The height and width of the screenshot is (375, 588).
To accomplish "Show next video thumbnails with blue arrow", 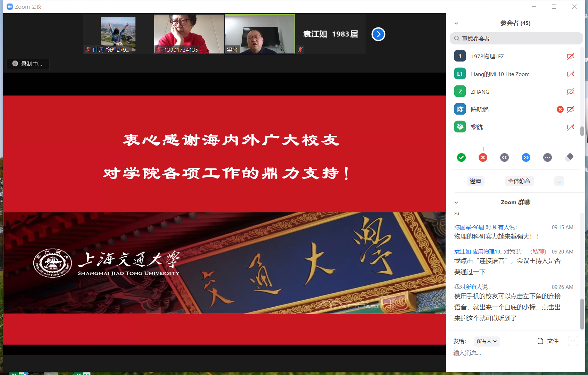I will click(378, 34).
